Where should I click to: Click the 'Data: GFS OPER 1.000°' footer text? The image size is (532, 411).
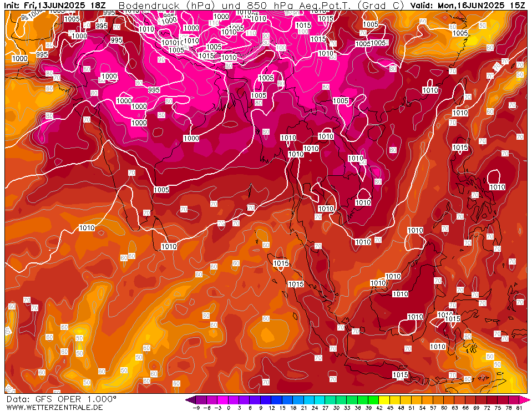coord(62,399)
